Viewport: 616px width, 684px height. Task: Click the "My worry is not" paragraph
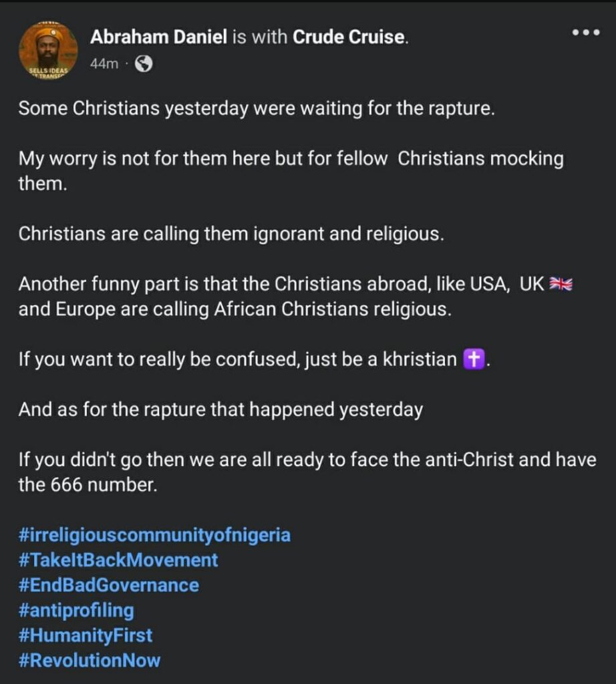click(x=291, y=171)
